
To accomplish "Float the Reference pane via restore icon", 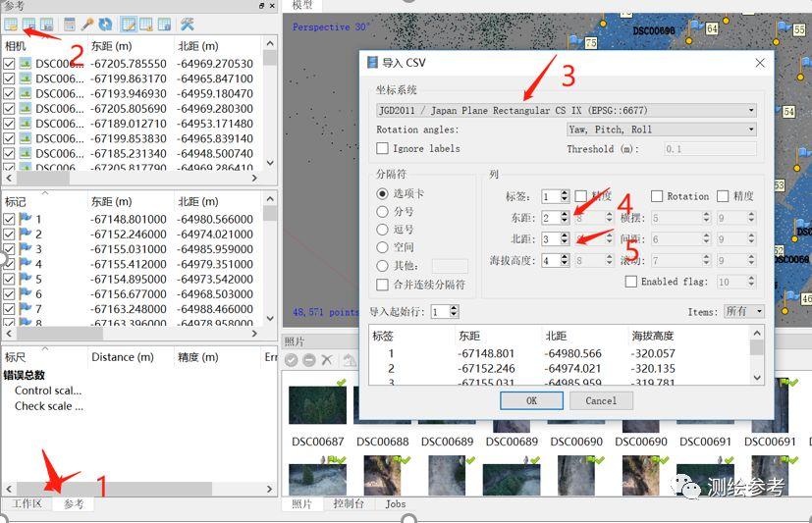I will tap(261, 6).
